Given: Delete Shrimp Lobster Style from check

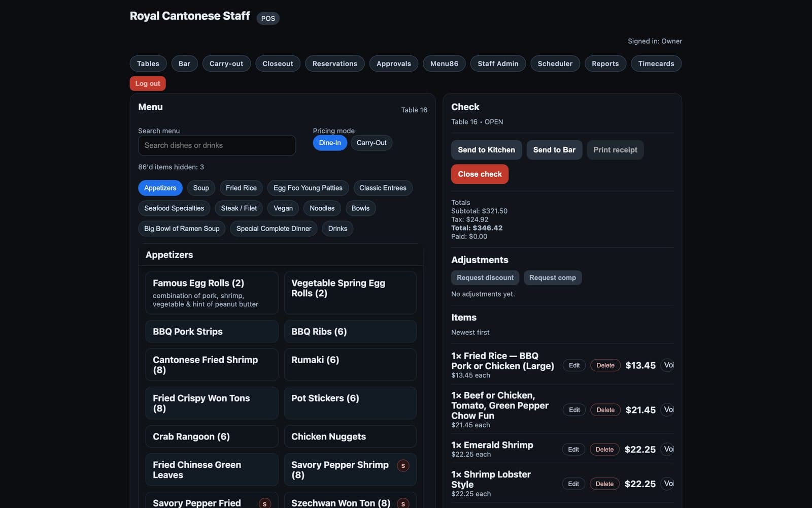Looking at the screenshot, I should 604,484.
